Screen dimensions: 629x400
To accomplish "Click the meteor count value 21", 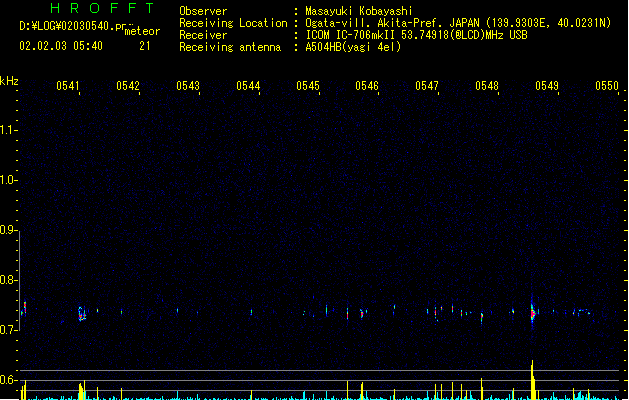I will (145, 46).
